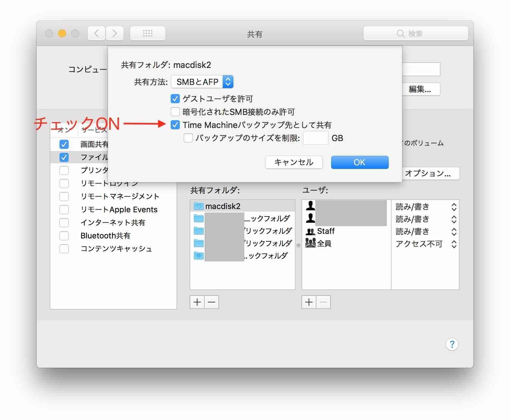Select 全員 in users list
The width and height of the screenshot is (510, 420).
(x=346, y=244)
